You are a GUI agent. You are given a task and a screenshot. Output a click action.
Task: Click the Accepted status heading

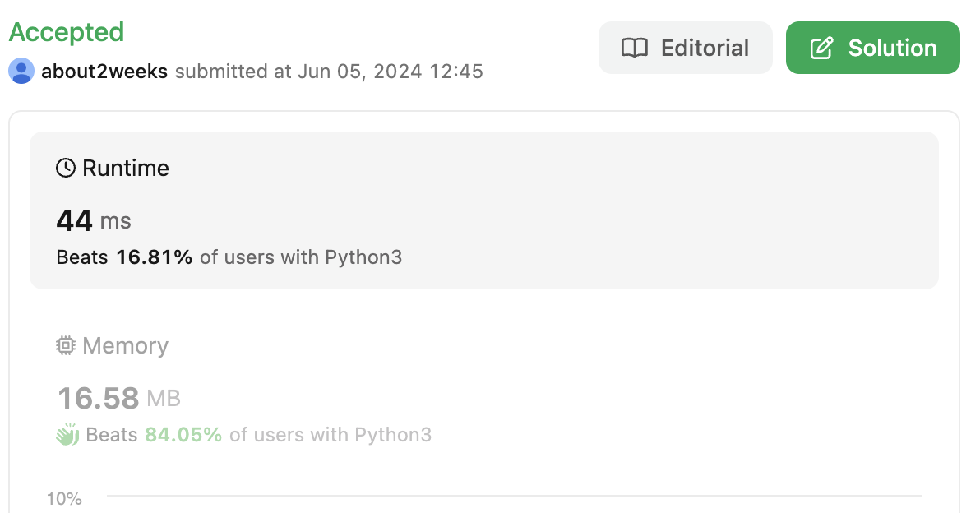[x=67, y=33]
